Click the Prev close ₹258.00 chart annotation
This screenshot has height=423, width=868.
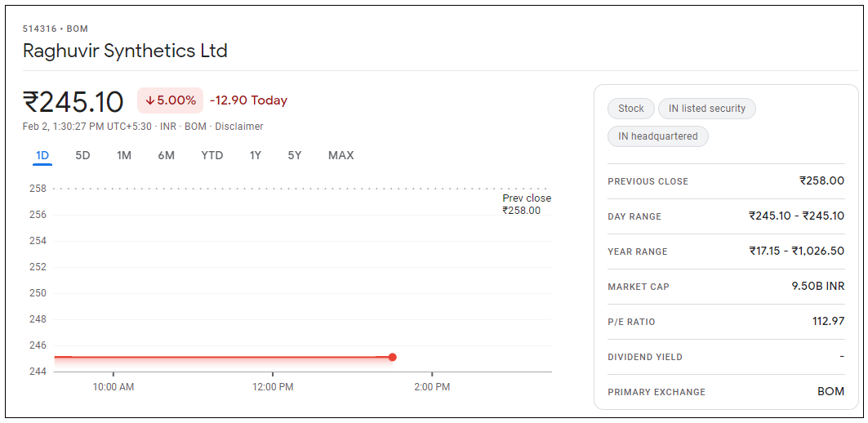tap(527, 204)
